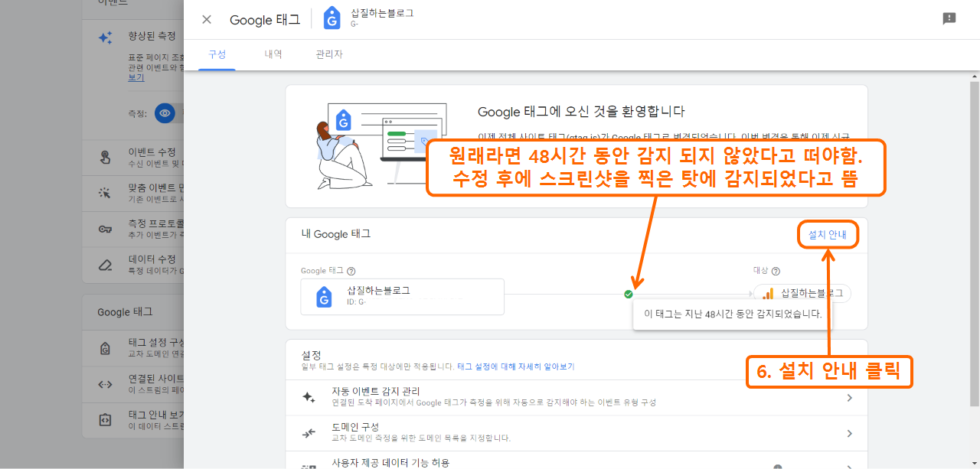Switch to the 내역 tab
Image resolution: width=980 pixels, height=469 pixels.
273,54
